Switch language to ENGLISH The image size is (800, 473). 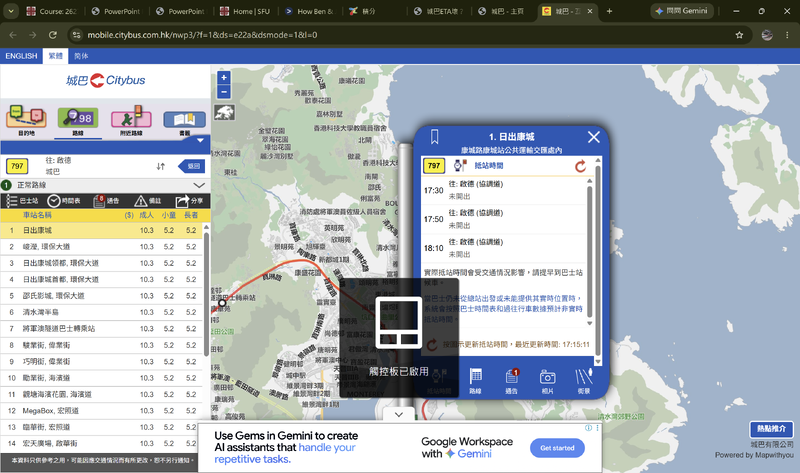[x=21, y=56]
